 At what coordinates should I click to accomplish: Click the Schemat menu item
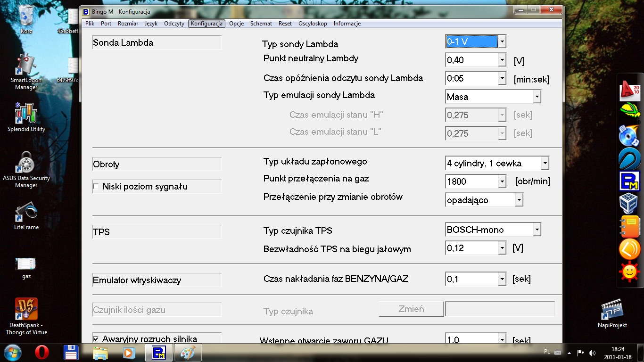[261, 24]
